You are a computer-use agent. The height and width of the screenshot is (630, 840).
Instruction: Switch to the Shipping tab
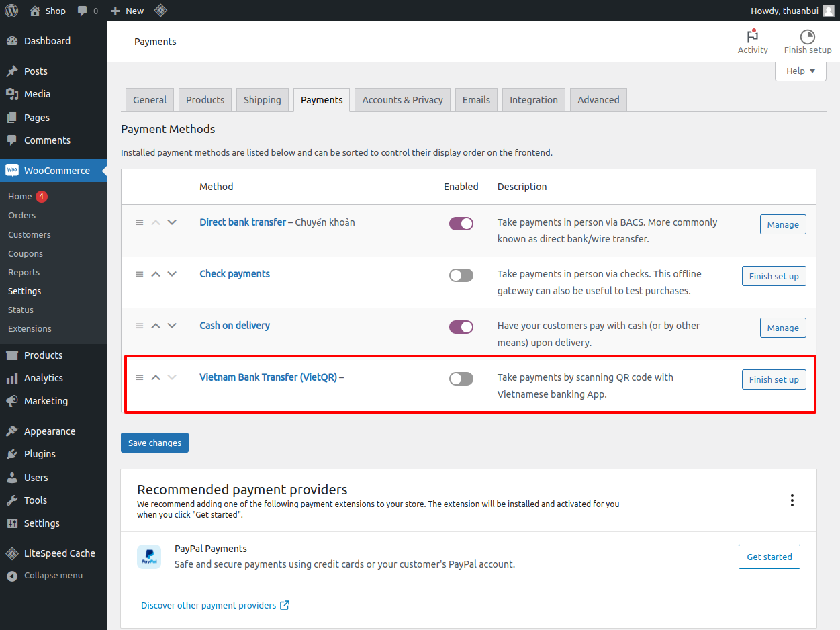(x=262, y=100)
